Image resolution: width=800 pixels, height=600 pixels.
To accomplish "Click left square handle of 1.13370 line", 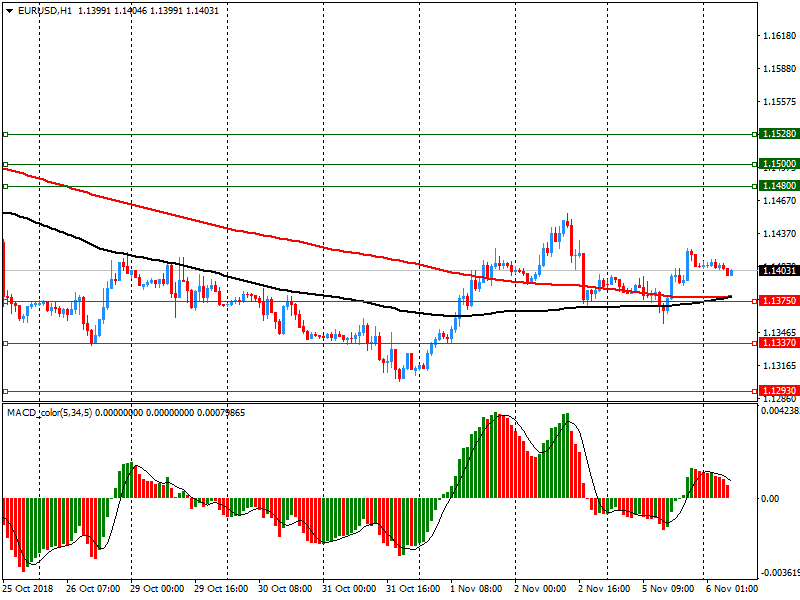I will click(5, 344).
